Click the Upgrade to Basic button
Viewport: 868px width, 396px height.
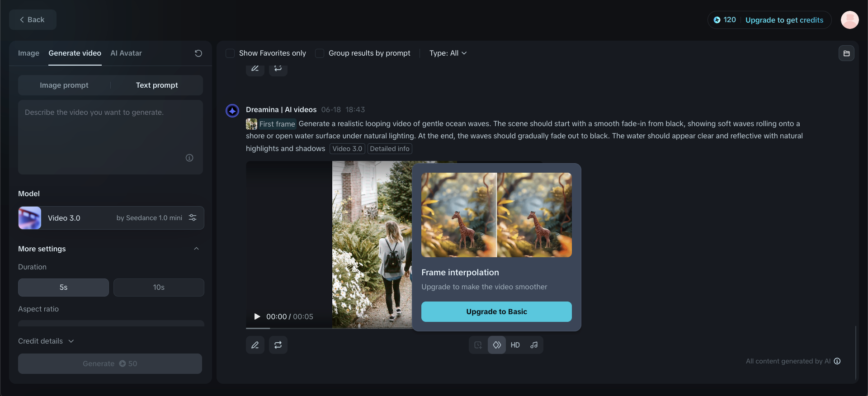tap(496, 312)
